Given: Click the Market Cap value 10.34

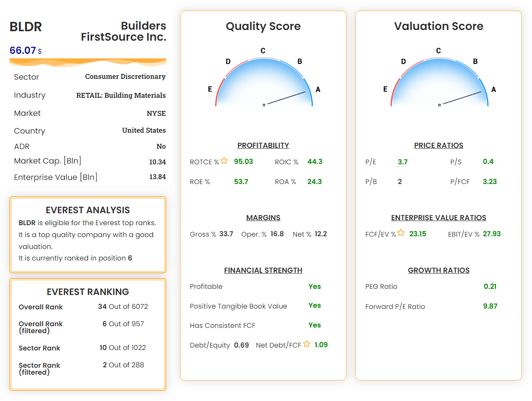Looking at the screenshot, I should (157, 162).
